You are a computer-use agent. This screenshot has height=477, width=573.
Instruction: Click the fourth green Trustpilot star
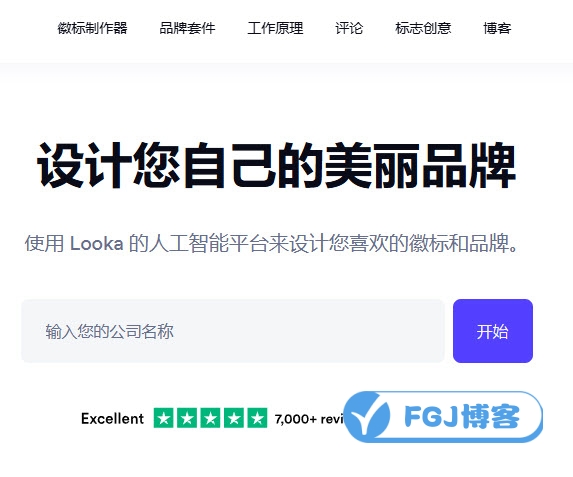tap(234, 418)
